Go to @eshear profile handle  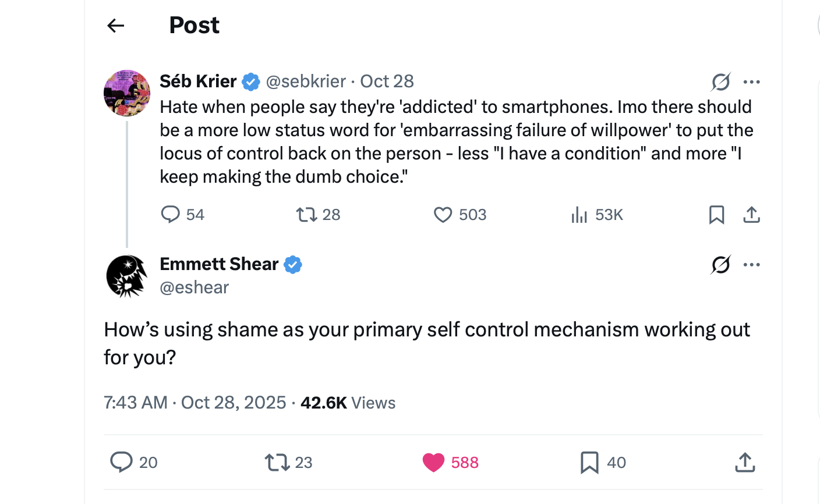[195, 288]
